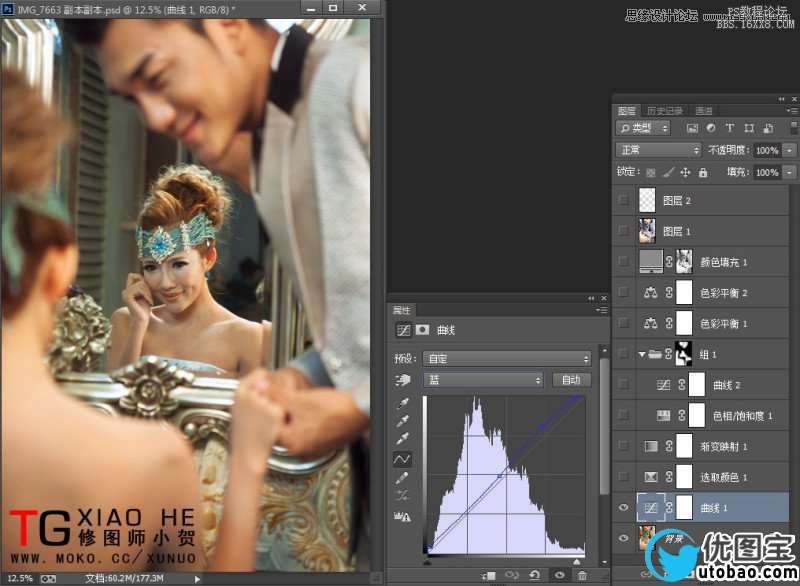Click the 自动 auto button
The width and height of the screenshot is (800, 586).
(571, 380)
